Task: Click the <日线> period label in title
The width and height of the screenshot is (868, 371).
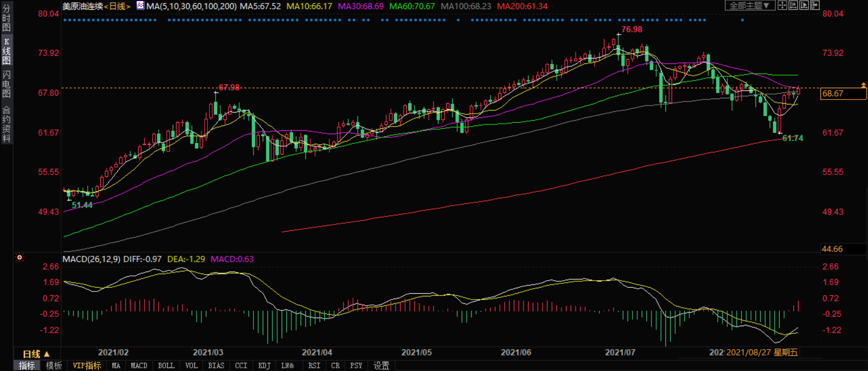Action: click(117, 6)
